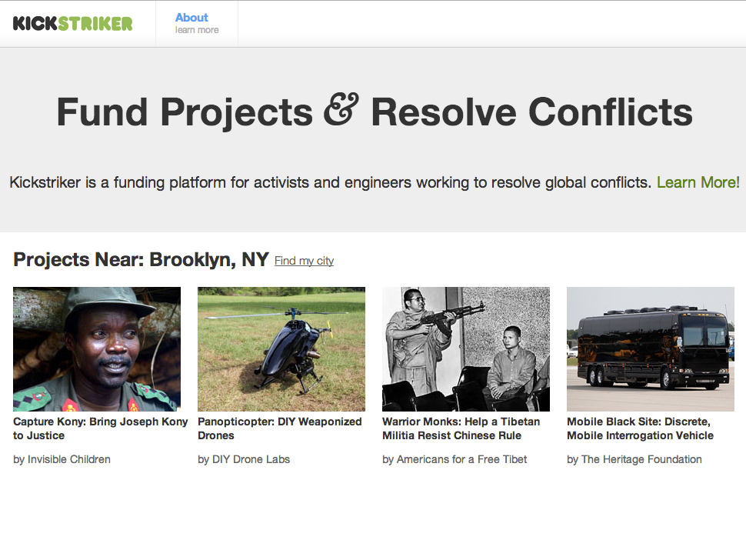Select the Panopticopter drone helicopter thumbnail

281,349
